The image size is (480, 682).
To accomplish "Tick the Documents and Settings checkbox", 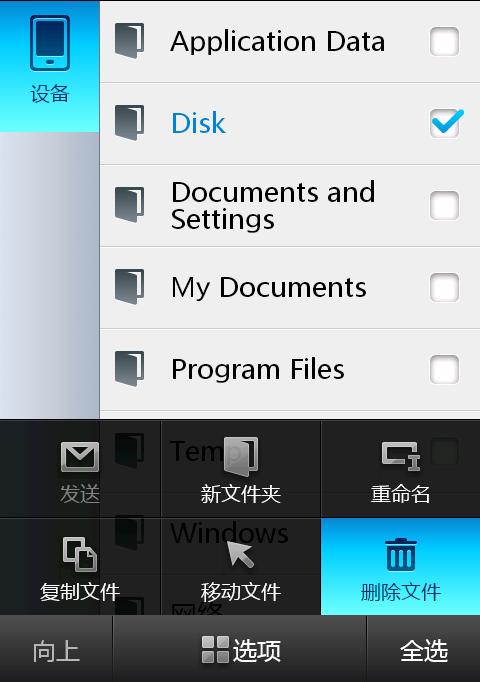I will pos(444,205).
